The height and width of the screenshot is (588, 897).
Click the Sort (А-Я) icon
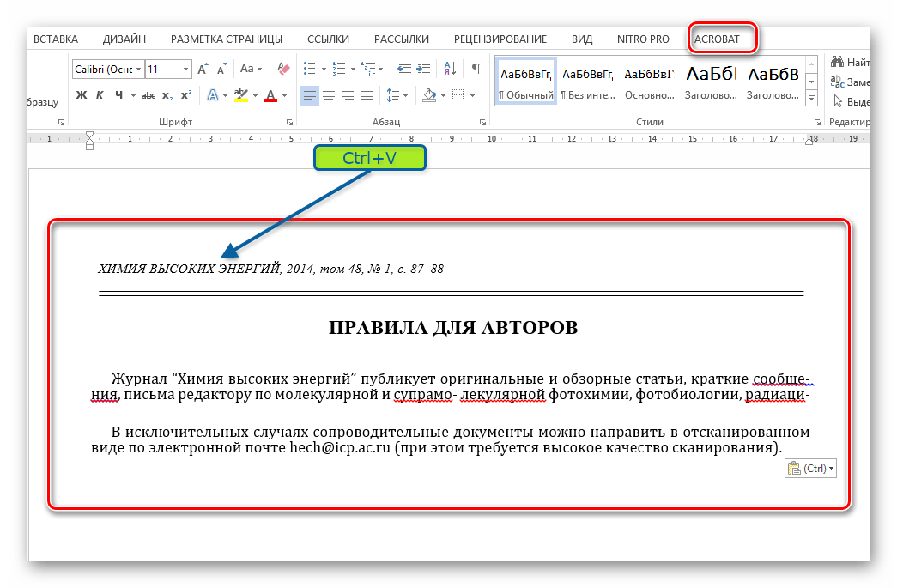(x=450, y=69)
